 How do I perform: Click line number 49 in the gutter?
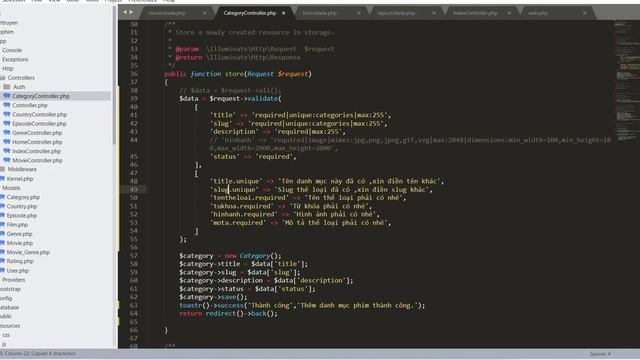pos(133,189)
